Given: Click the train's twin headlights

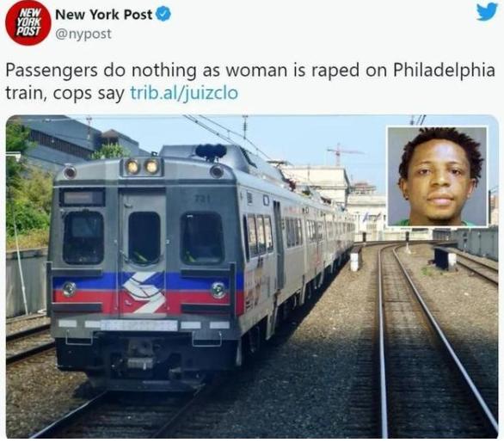Looking at the screenshot, I should [x=142, y=167].
